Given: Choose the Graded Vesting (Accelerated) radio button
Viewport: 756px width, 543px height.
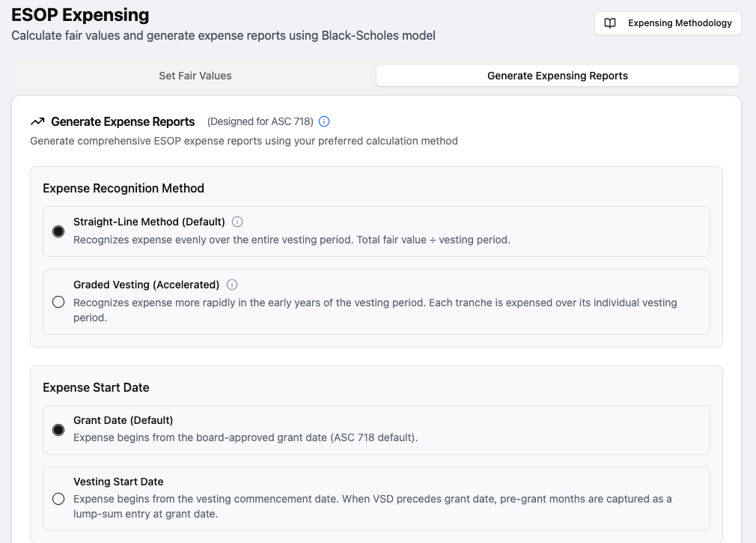Looking at the screenshot, I should click(58, 302).
